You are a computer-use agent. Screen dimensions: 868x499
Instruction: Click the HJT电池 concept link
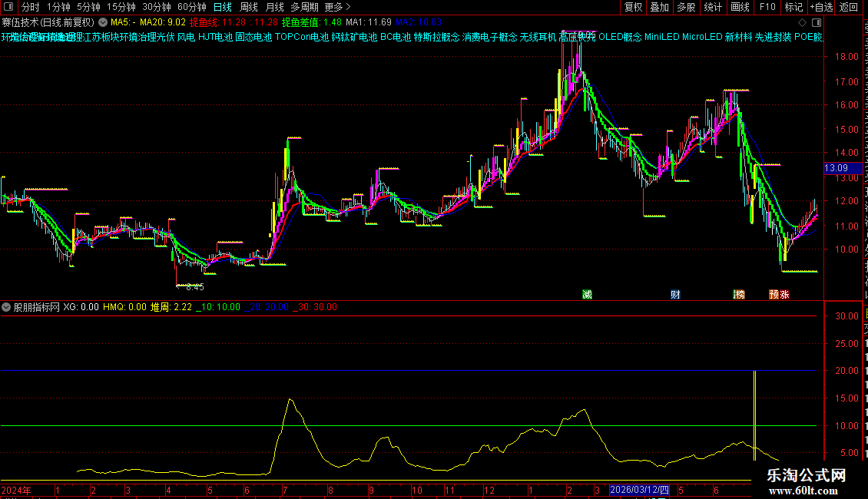(x=215, y=37)
